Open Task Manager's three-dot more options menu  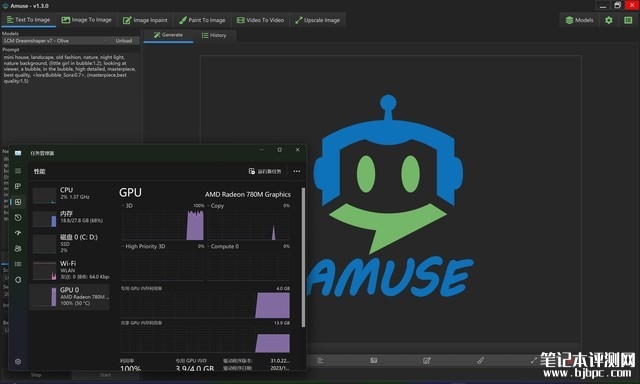click(297, 171)
